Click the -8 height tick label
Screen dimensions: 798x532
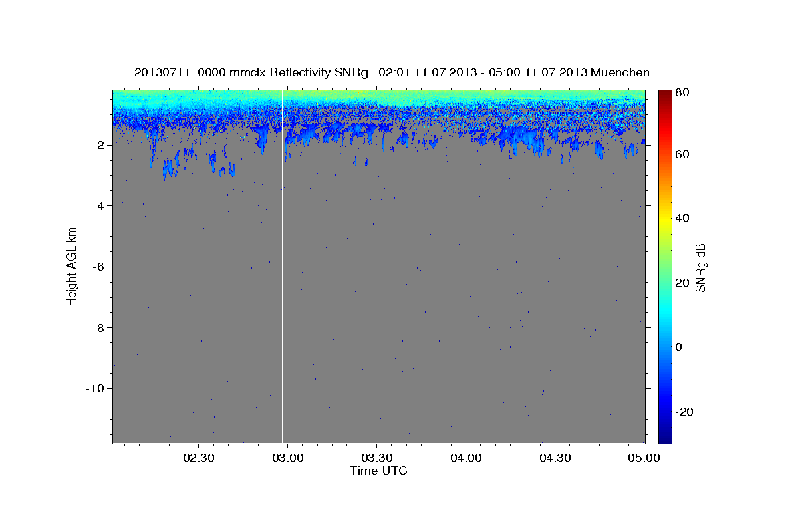point(100,328)
